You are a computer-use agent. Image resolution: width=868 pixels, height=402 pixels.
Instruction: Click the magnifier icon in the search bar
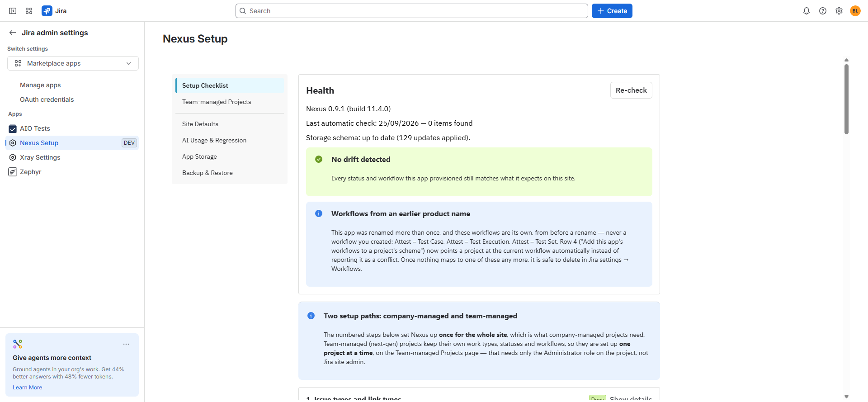point(243,11)
